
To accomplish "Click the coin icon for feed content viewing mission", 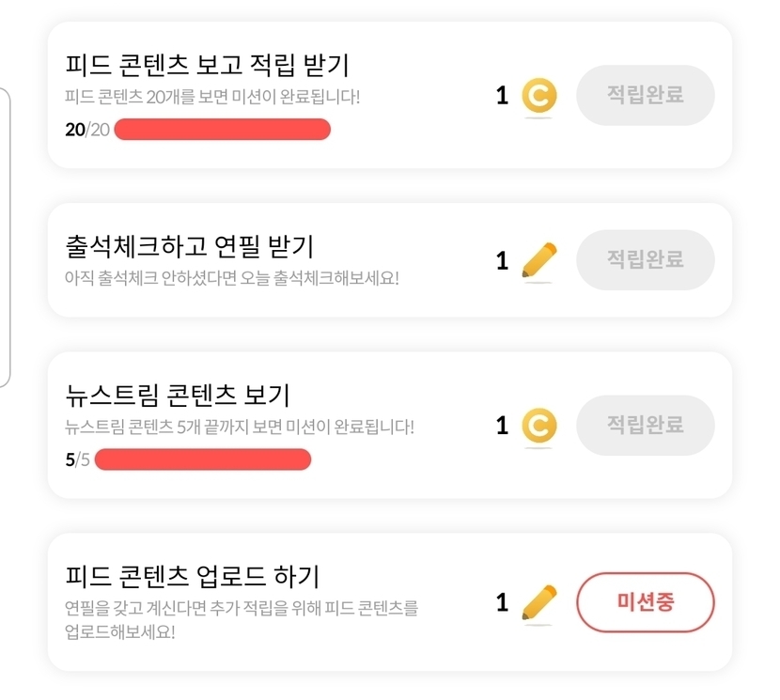I will (x=538, y=96).
